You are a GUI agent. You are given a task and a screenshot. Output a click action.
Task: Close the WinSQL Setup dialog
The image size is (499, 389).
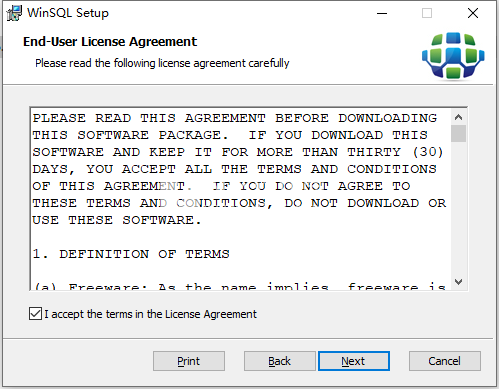click(x=473, y=14)
